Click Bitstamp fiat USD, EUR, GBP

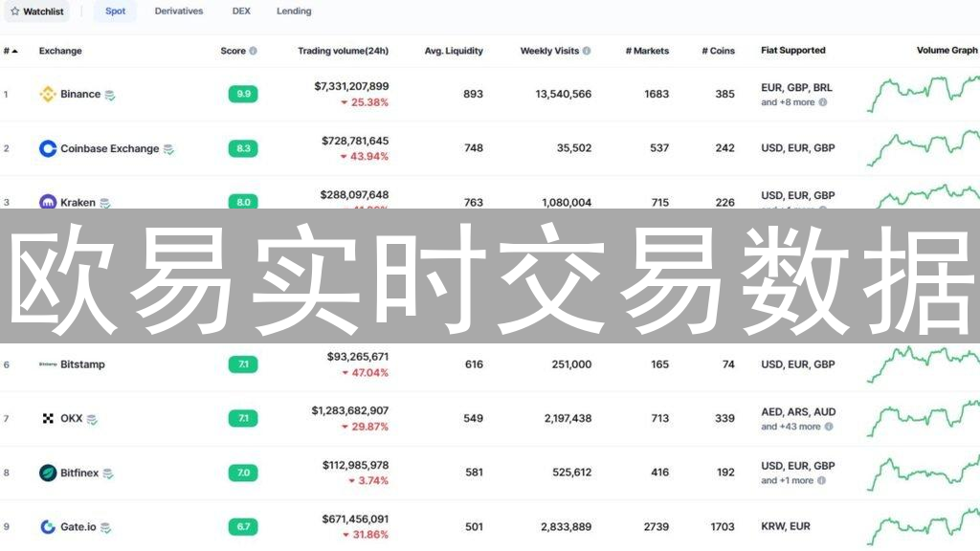(x=797, y=364)
